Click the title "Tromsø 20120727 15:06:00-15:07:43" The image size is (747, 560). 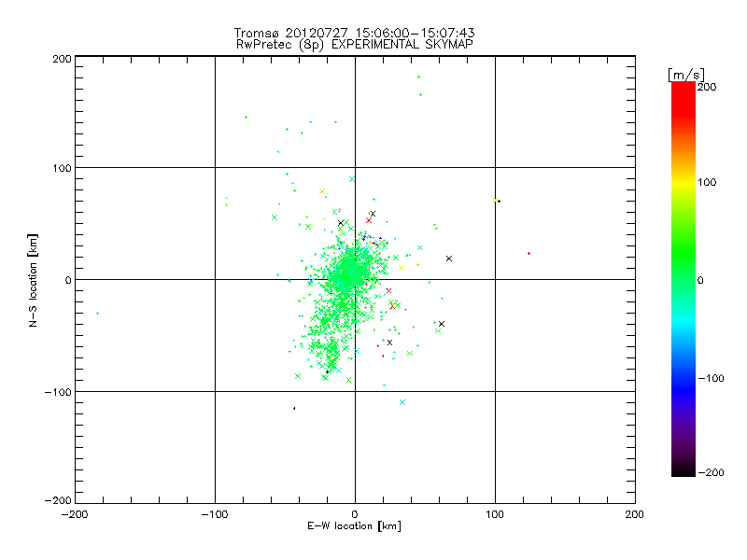[x=354, y=33]
